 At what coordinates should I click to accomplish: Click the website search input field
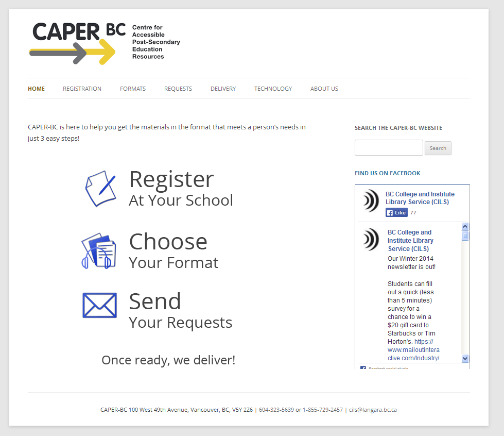(389, 148)
